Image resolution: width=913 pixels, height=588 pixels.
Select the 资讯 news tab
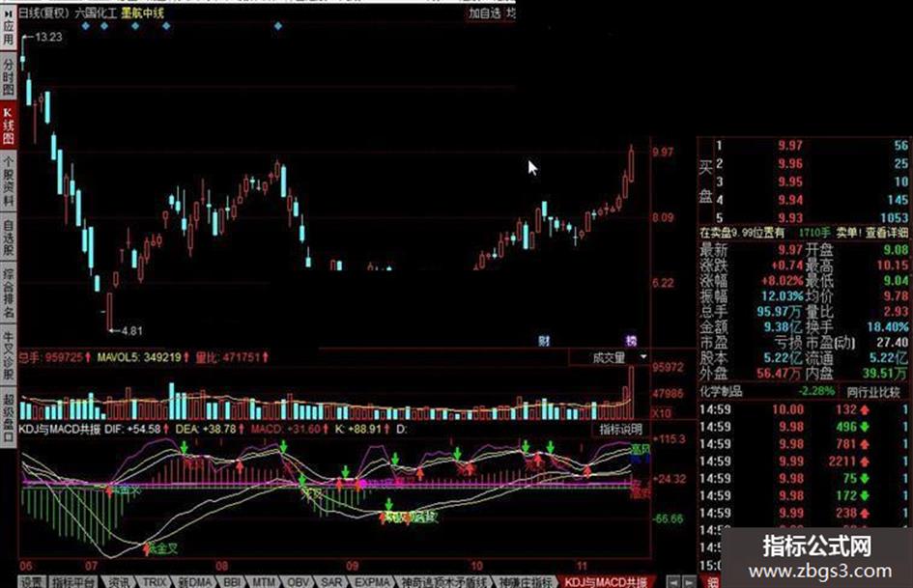[x=120, y=581]
